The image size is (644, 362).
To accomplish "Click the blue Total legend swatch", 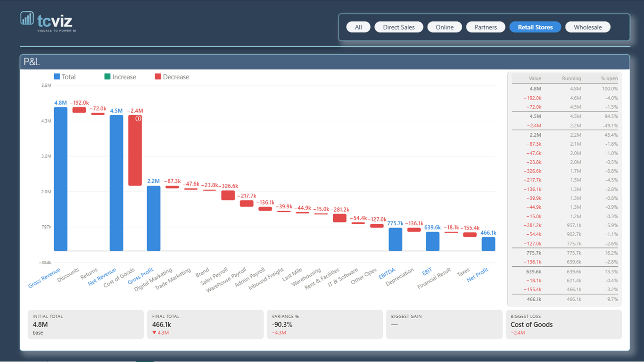I will 57,77.
